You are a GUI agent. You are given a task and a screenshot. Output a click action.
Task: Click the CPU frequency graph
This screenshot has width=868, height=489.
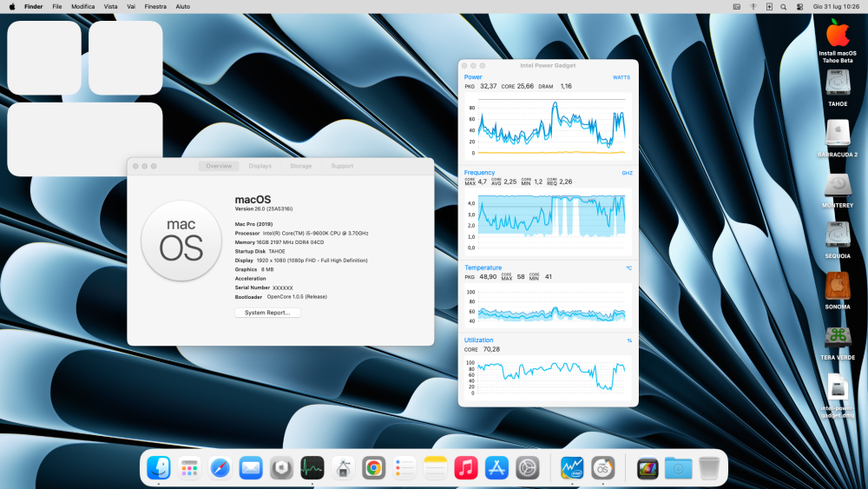point(548,221)
